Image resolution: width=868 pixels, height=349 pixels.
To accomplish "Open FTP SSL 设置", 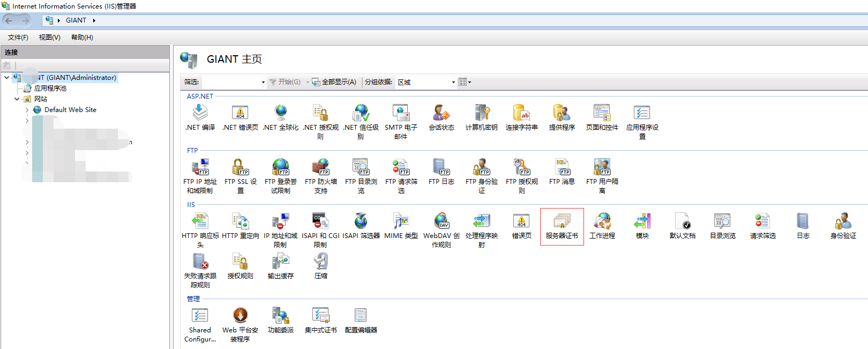I will click(x=240, y=176).
